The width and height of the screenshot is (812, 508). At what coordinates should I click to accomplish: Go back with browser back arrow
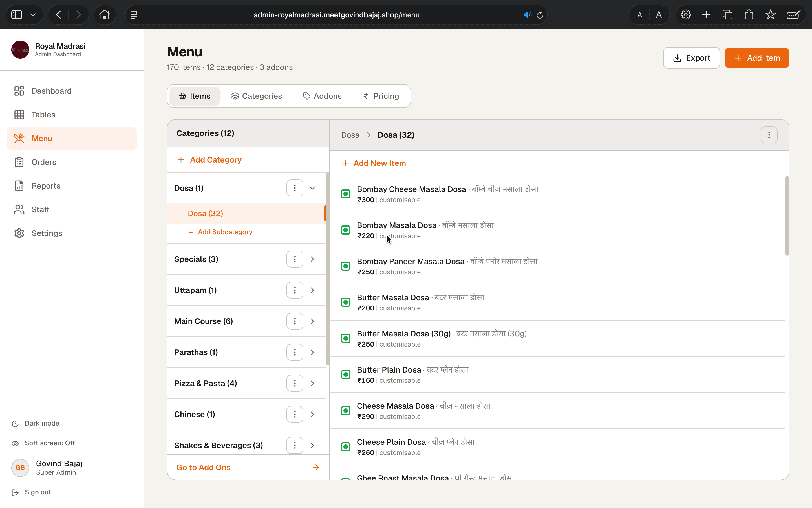pos(59,15)
